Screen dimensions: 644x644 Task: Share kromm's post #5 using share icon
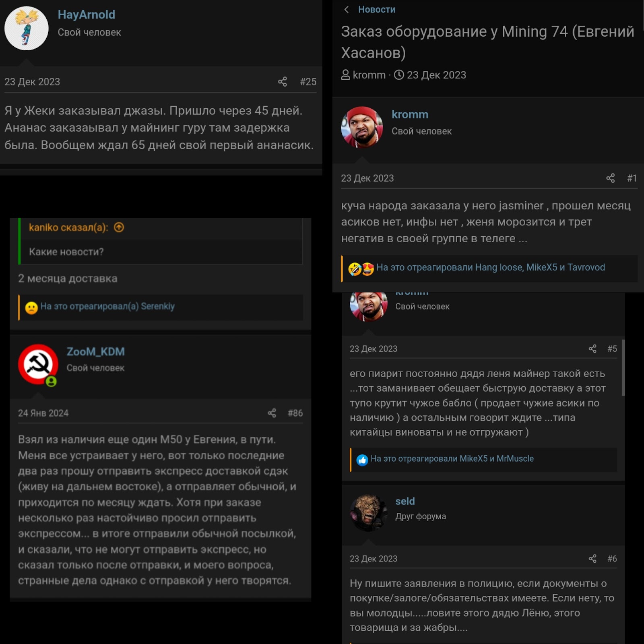click(592, 349)
